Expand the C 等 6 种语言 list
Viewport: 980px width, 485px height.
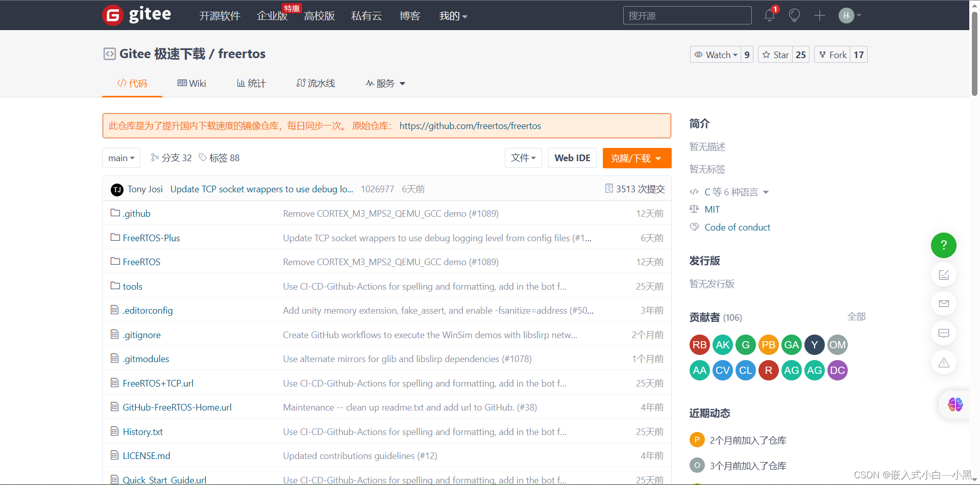(736, 192)
